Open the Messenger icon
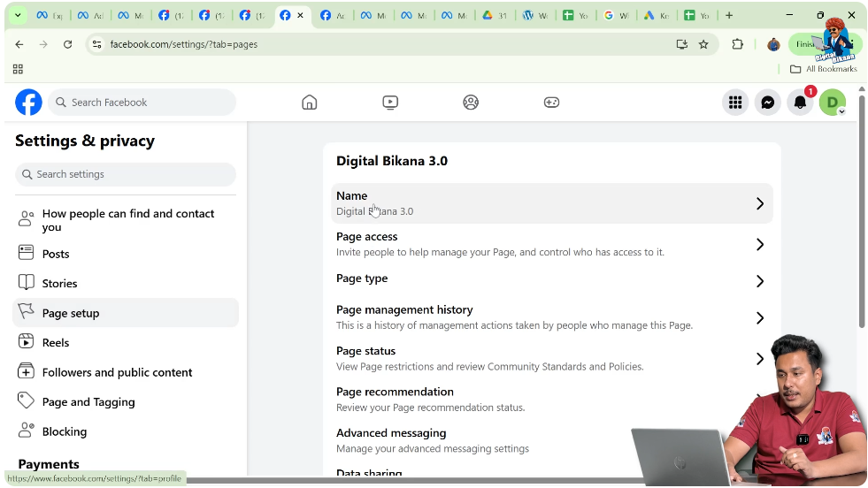868x488 pixels. (768, 103)
